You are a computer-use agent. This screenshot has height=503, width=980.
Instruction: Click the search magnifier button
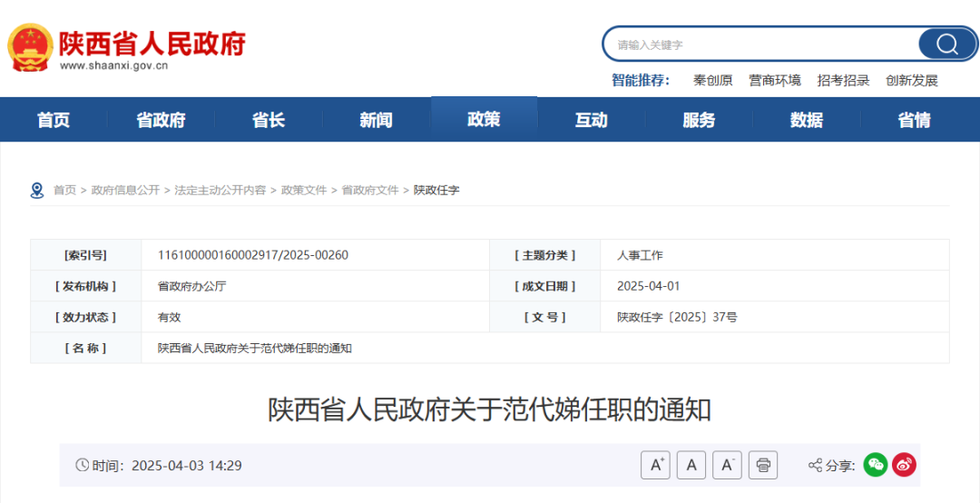point(946,44)
